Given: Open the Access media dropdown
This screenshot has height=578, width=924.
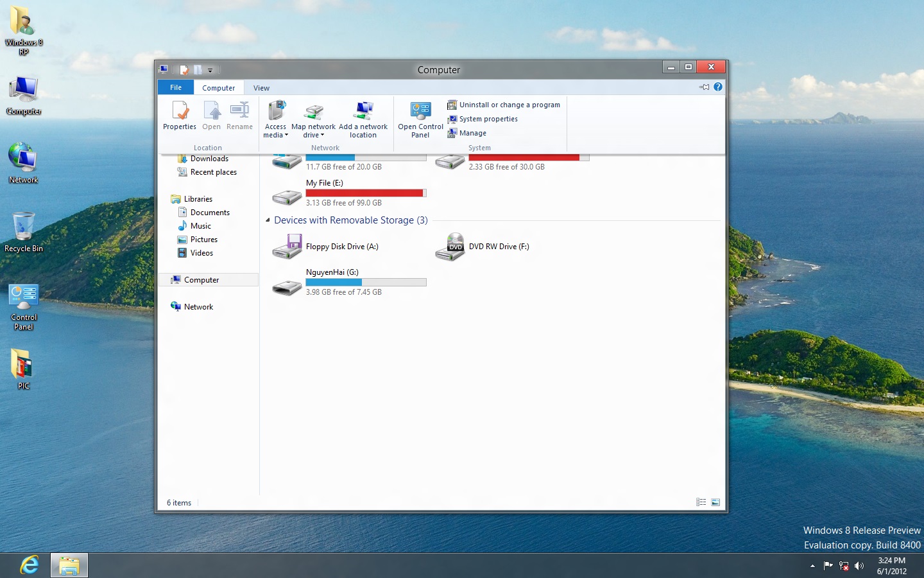Looking at the screenshot, I should [276, 119].
